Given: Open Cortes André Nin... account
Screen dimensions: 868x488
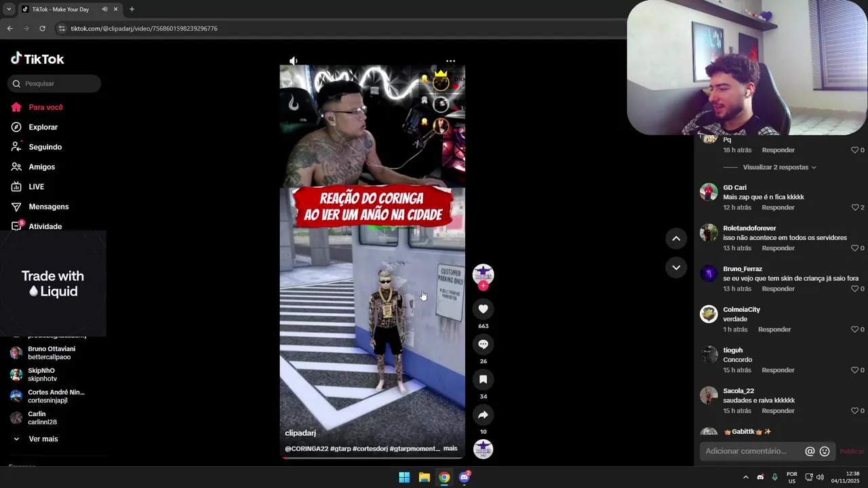Looking at the screenshot, I should 56,396.
